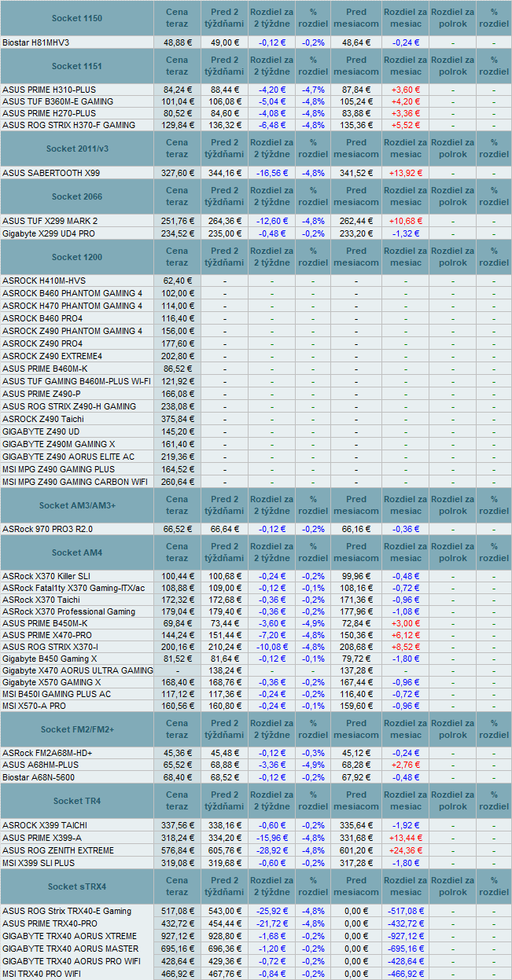
Task: Click ASUS ROG ZENITH EXTREME name
Action: [x=58, y=850]
